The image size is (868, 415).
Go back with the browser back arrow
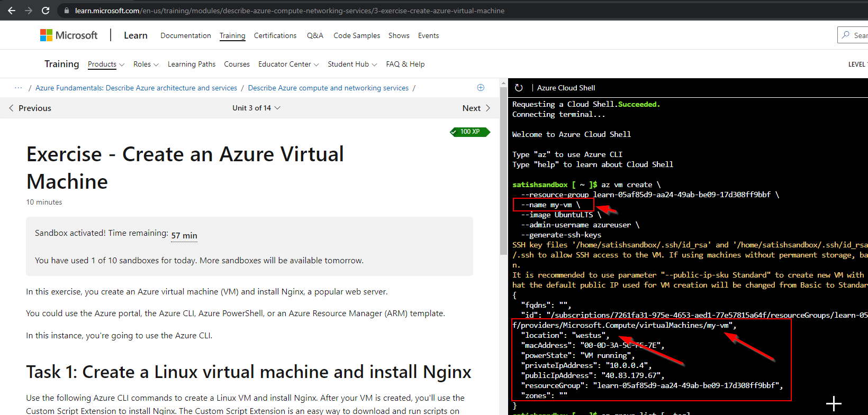(12, 11)
